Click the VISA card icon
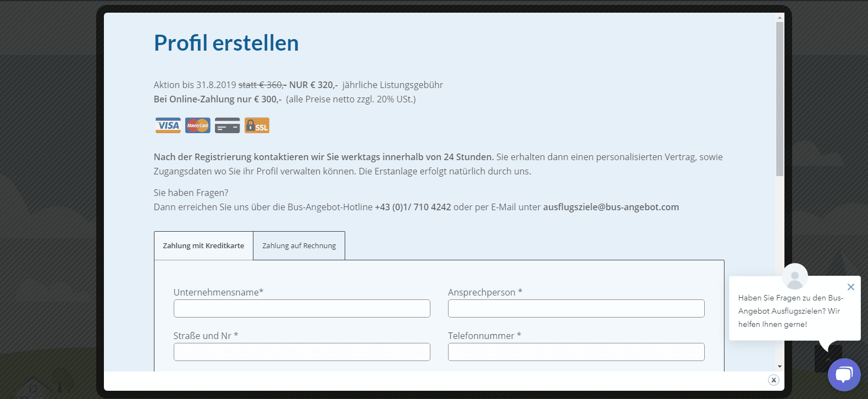This screenshot has height=399, width=868. tap(168, 125)
